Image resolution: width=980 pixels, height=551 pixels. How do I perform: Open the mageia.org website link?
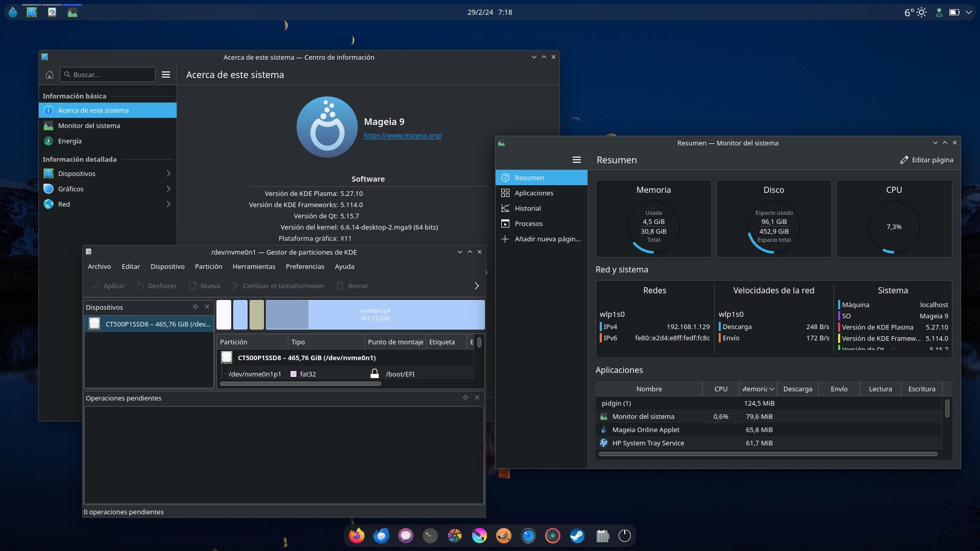(403, 135)
